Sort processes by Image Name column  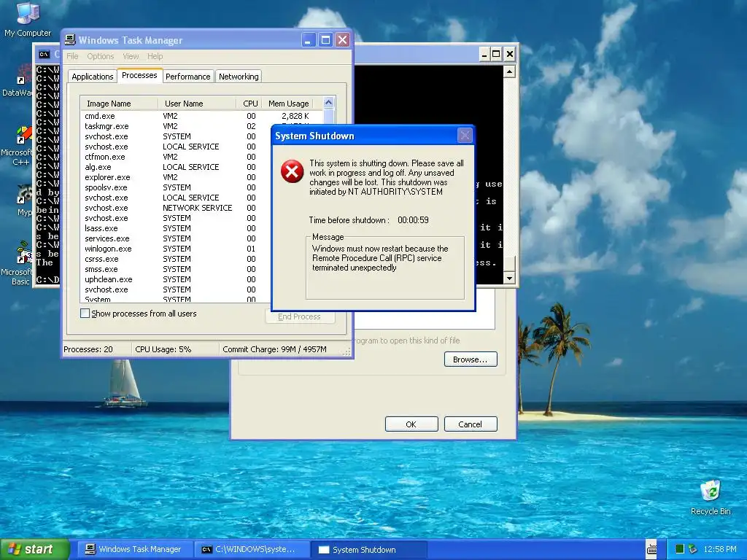tap(119, 104)
